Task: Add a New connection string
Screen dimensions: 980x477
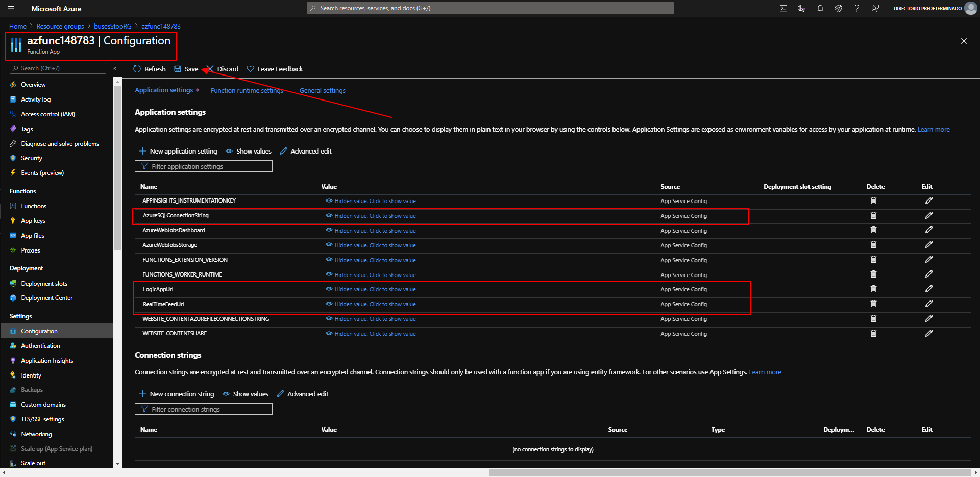Action: click(177, 394)
